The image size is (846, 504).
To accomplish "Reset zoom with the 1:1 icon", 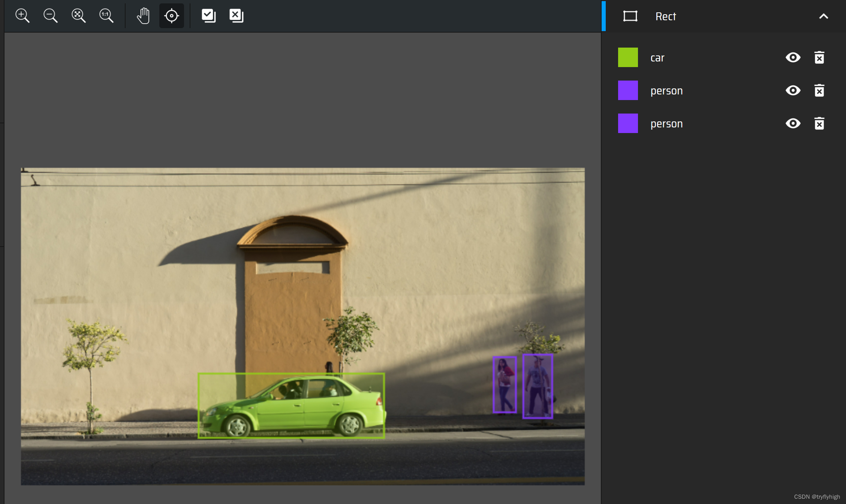I will tap(106, 16).
